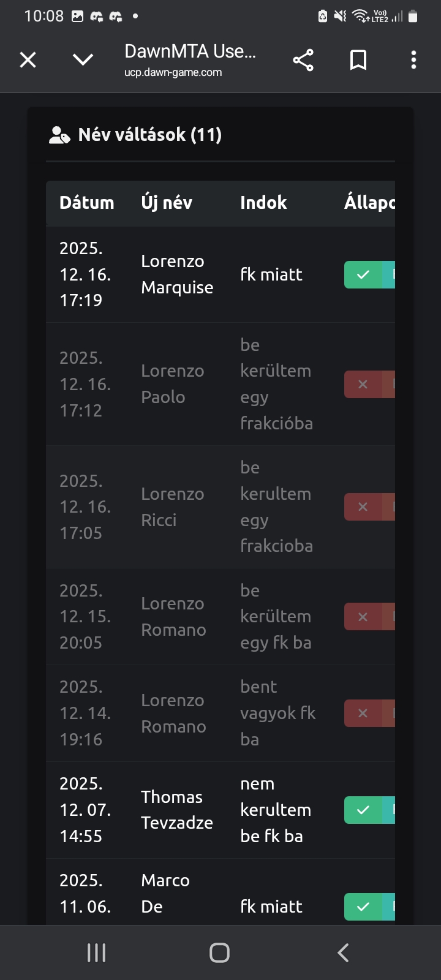
Task: Tap red X status for Lorenzo Paolo
Action: (363, 384)
